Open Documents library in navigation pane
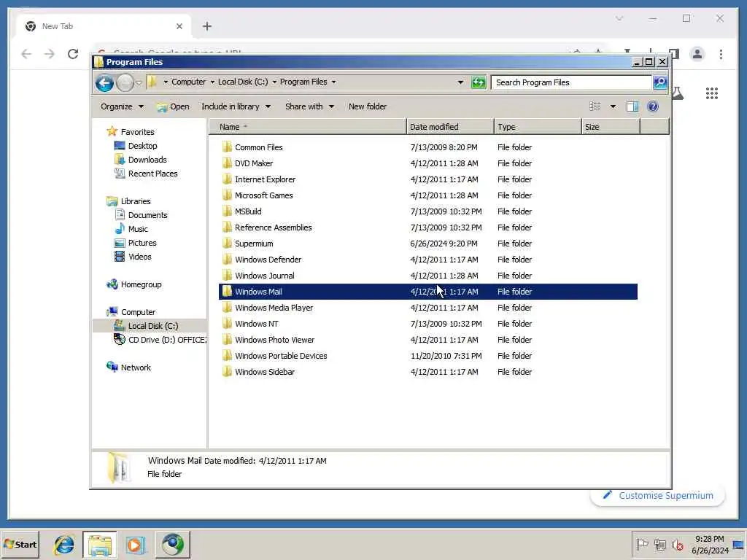This screenshot has height=560, width=747. pyautogui.click(x=147, y=215)
